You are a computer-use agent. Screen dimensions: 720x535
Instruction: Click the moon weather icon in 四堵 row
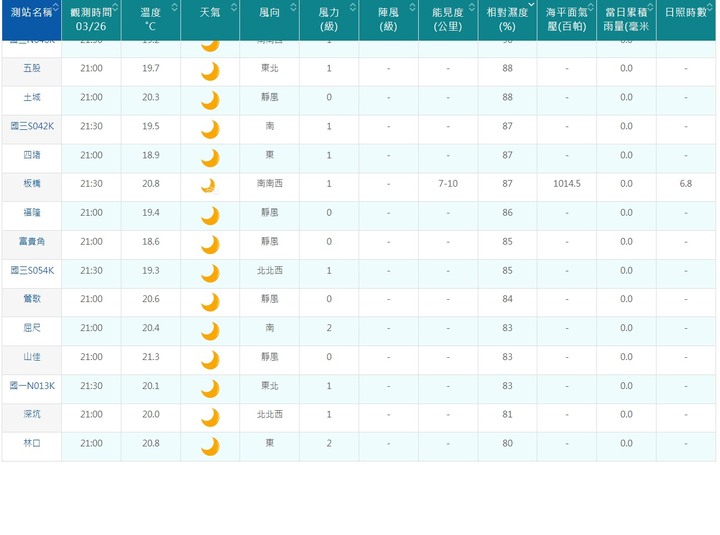coord(210,158)
